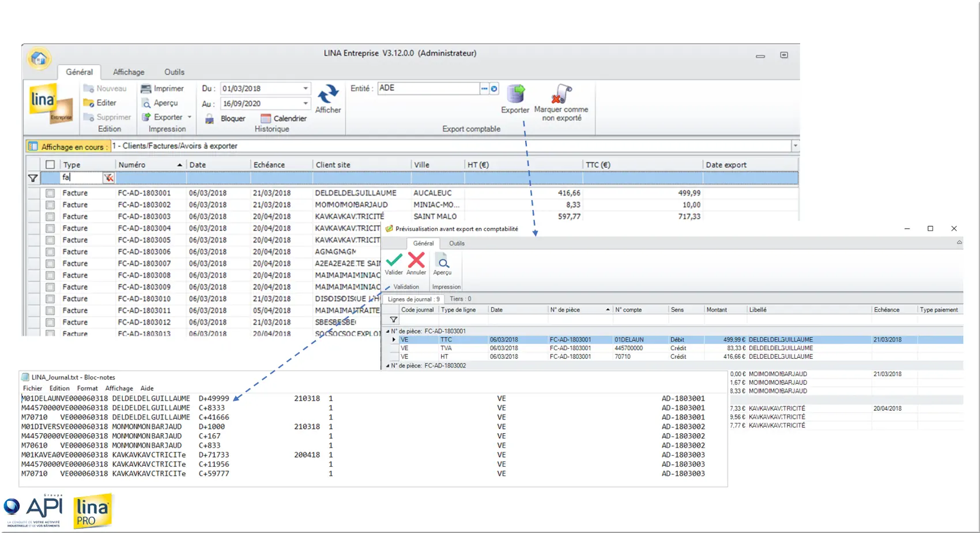Click the lina Entreprise logo icon
This screenshot has width=980, height=533.
(51, 103)
